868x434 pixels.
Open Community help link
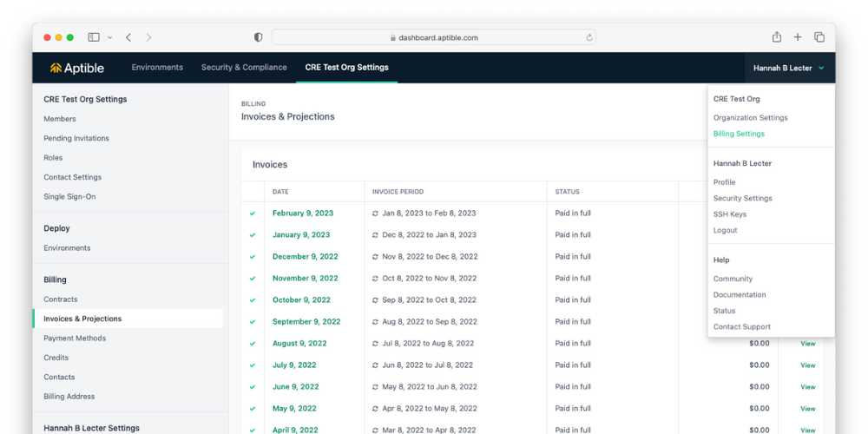tap(733, 279)
